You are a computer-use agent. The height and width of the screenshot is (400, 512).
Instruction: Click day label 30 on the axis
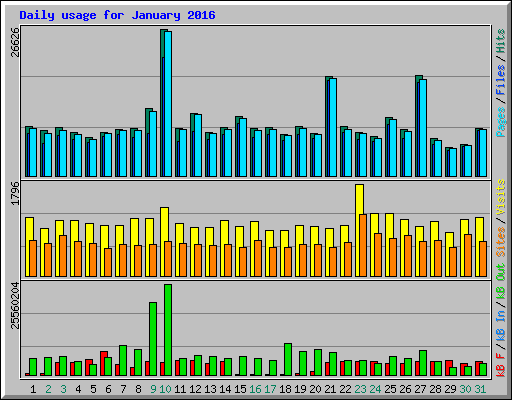pos(465,389)
